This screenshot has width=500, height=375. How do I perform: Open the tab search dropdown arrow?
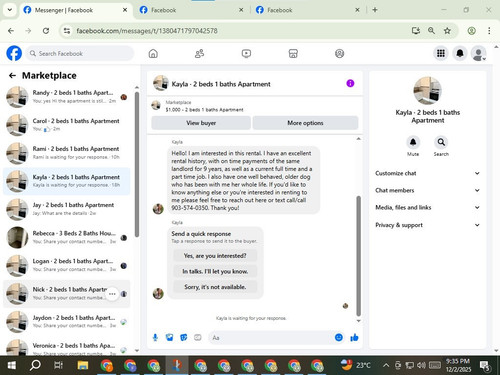[x=10, y=10]
